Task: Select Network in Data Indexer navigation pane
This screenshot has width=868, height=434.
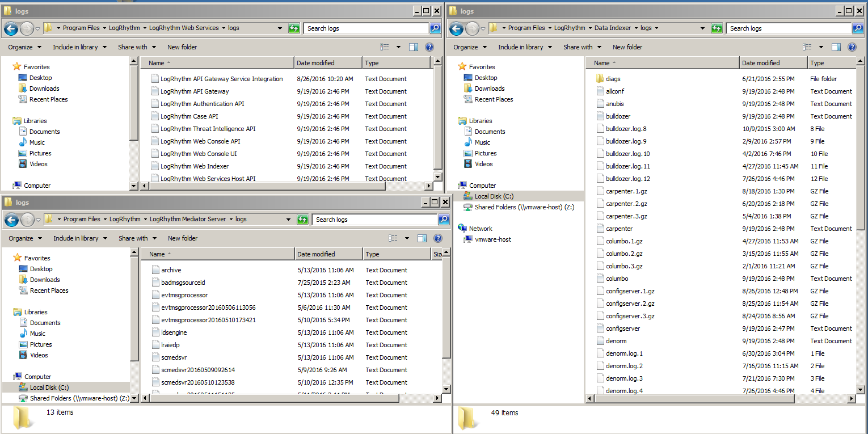Action: pyautogui.click(x=481, y=229)
